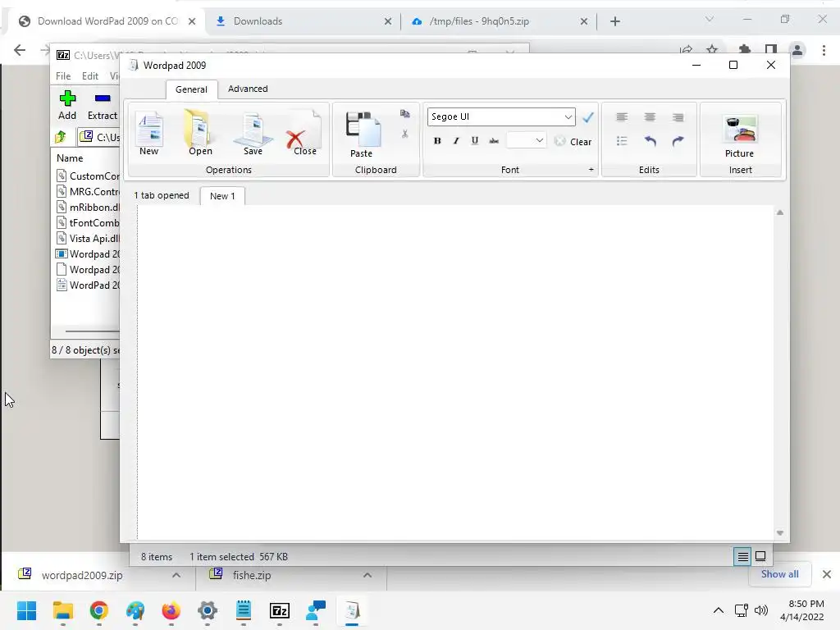
Task: Toggle underline formatting
Action: tap(475, 141)
